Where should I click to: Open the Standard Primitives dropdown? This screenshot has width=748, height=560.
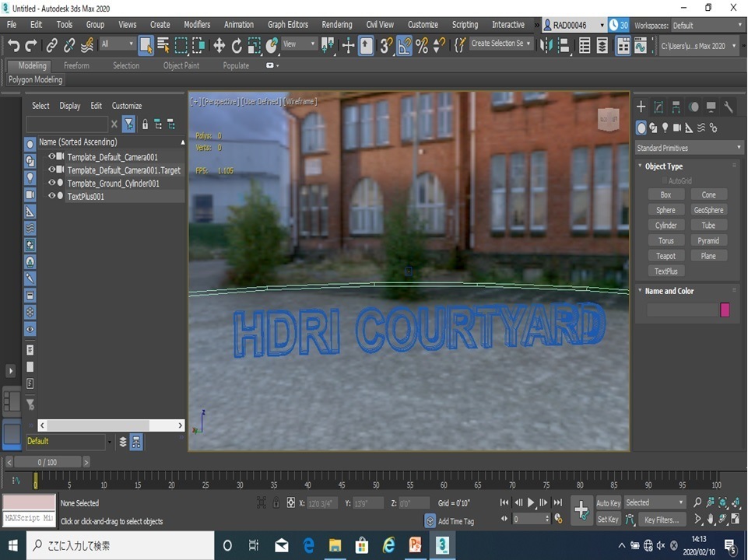[x=688, y=149]
